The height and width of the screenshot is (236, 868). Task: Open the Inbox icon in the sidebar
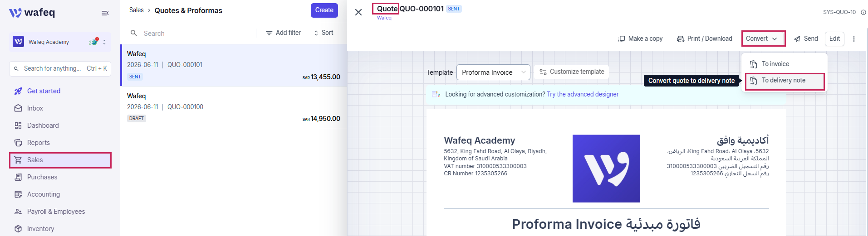[18, 108]
